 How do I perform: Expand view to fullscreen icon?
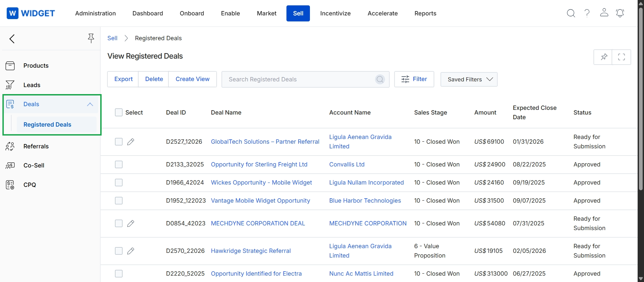pos(622,57)
